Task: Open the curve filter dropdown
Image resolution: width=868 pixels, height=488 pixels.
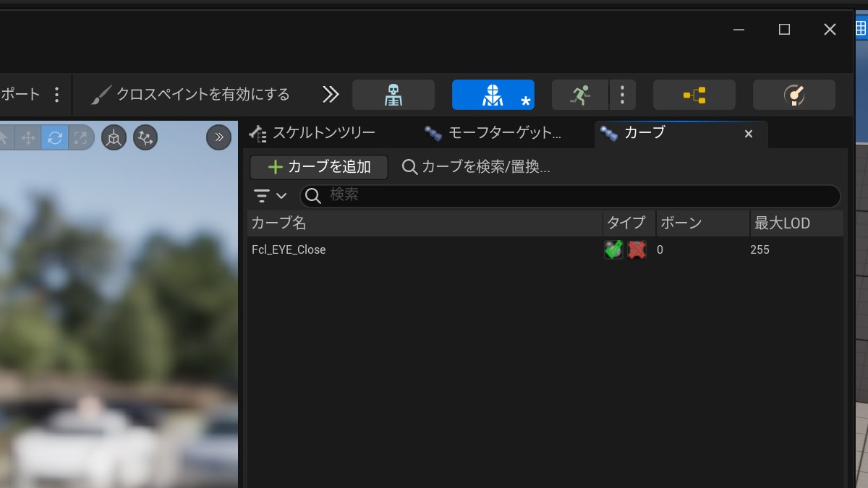Action: pyautogui.click(x=270, y=195)
